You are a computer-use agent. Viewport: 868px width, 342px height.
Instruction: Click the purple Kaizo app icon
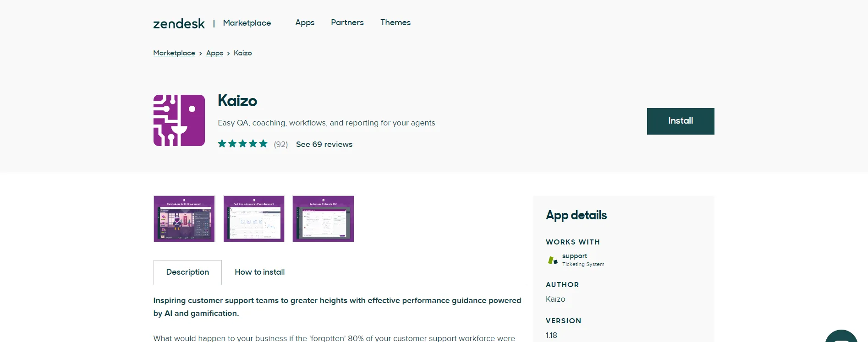[x=179, y=120]
